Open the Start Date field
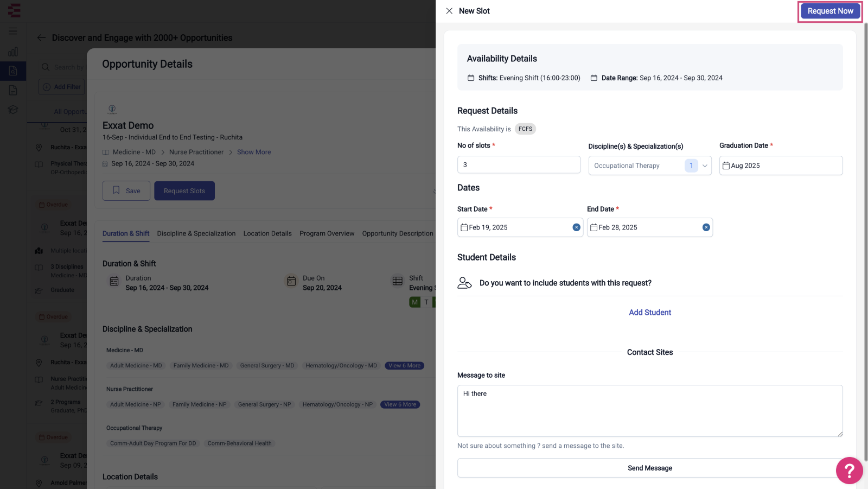Viewport: 868px width, 489px height. click(x=520, y=227)
